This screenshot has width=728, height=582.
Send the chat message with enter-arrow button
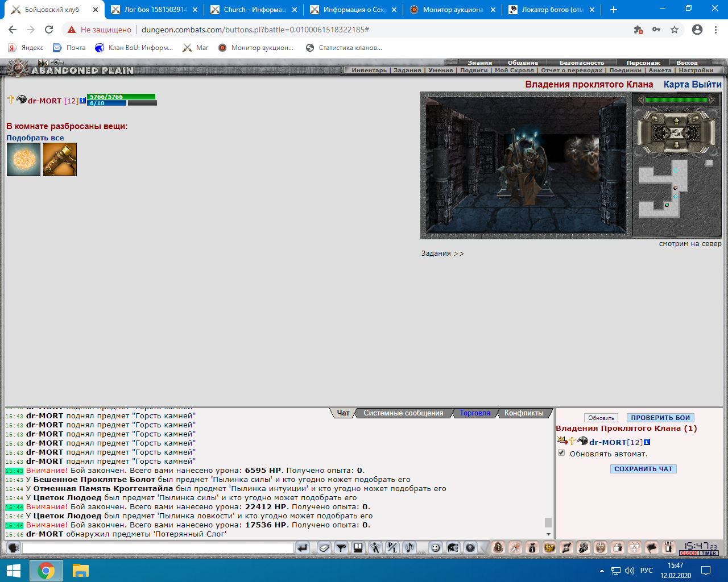point(303,547)
